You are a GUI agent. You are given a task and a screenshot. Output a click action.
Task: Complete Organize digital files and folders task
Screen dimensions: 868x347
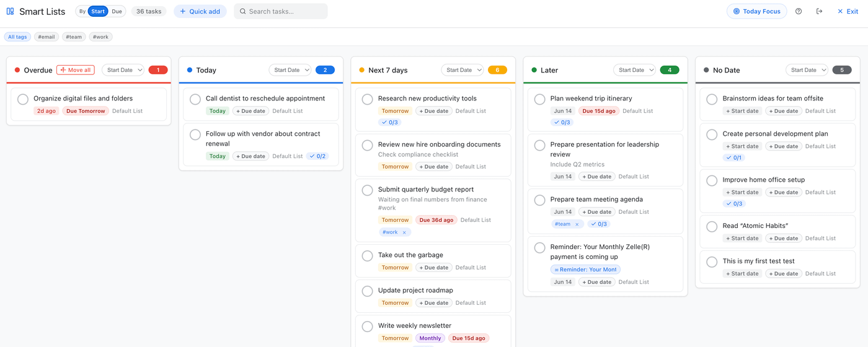point(23,99)
